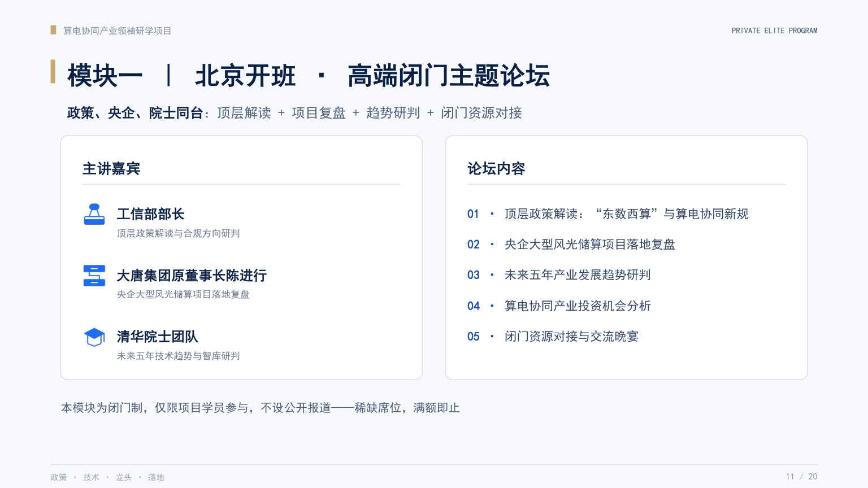Click the stamp icon beside 工信部部长

pyautogui.click(x=94, y=214)
